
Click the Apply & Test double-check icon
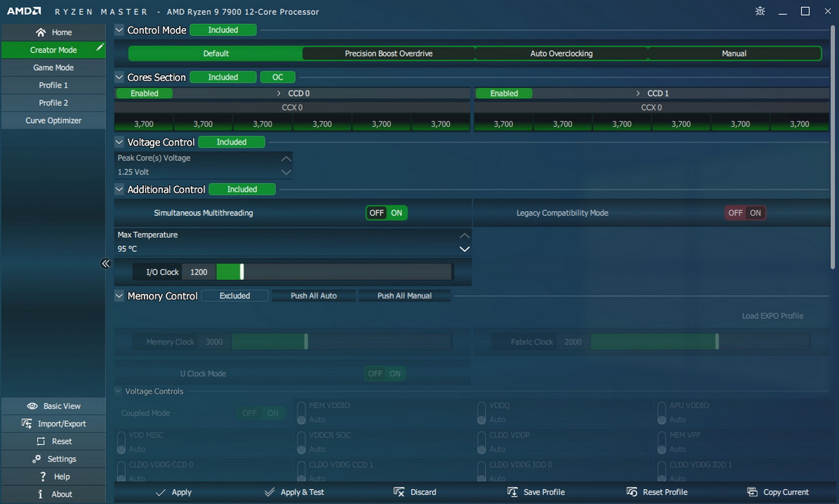tap(269, 492)
